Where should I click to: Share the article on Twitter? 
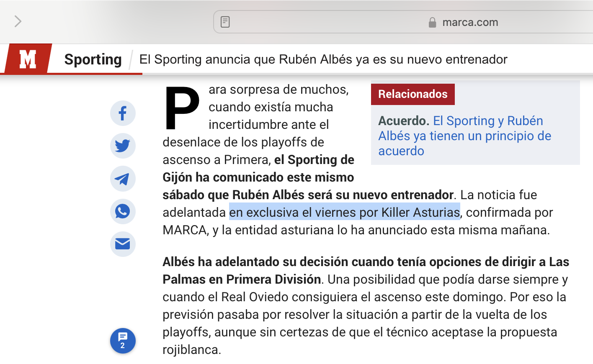(123, 146)
